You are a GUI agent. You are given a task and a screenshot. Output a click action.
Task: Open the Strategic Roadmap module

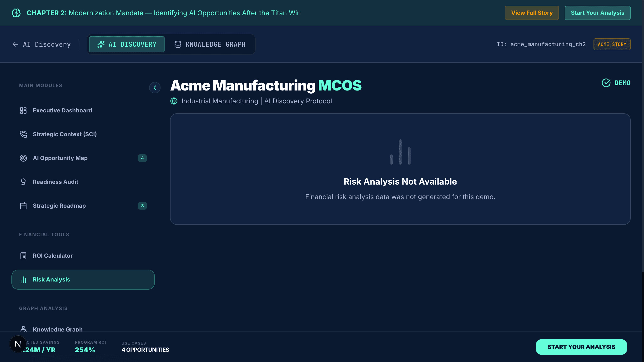point(83,206)
